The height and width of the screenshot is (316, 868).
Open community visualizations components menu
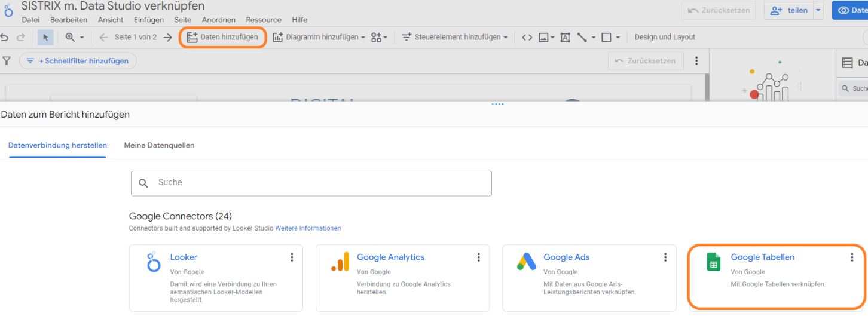tap(379, 37)
